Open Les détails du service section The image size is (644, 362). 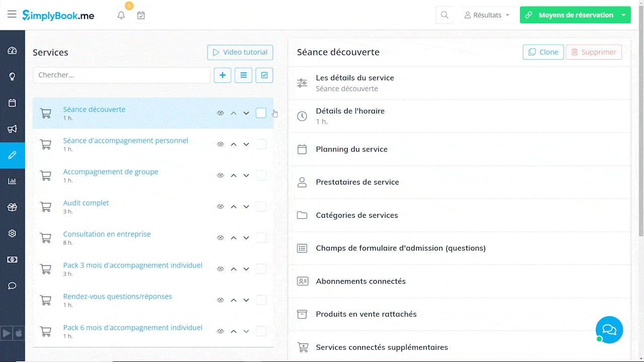point(459,83)
